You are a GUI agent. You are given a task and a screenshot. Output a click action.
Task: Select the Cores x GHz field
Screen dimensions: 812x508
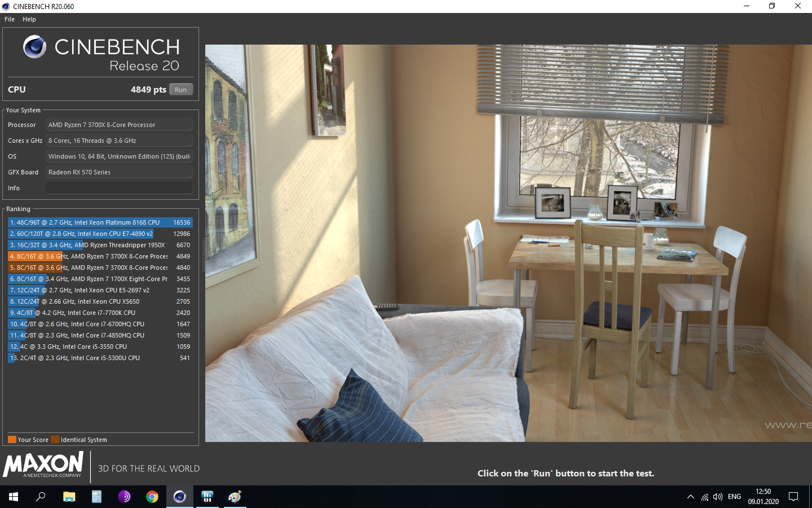[119, 141]
